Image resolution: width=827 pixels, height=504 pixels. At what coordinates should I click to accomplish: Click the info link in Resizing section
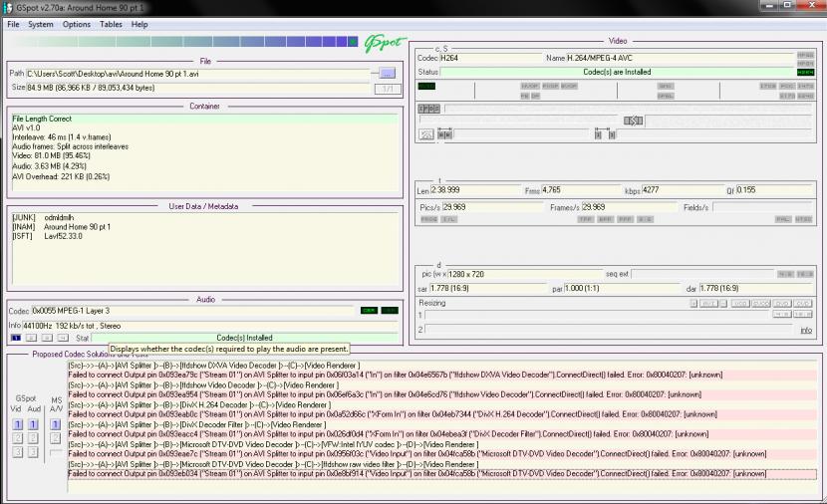805,330
